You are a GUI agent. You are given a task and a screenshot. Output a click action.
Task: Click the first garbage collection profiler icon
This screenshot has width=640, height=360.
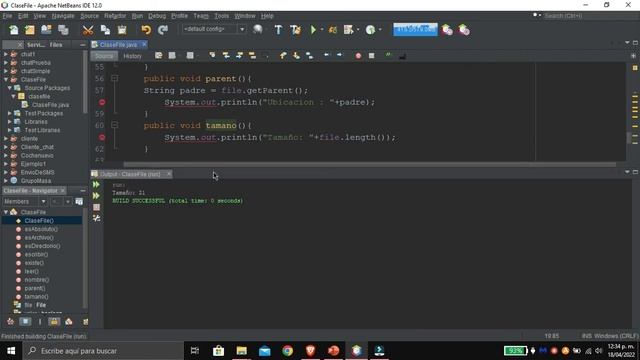tap(447, 30)
